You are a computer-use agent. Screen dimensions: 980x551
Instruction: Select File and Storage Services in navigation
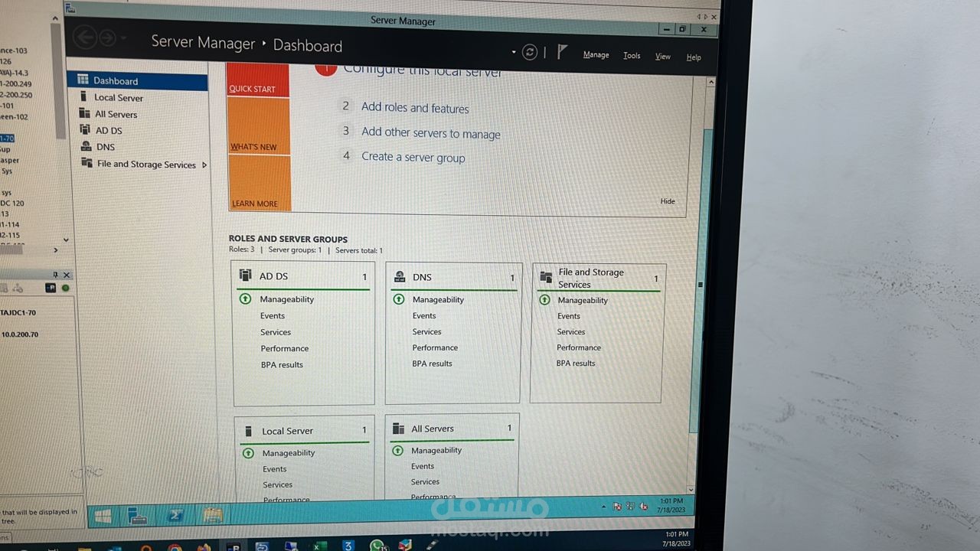(x=146, y=164)
